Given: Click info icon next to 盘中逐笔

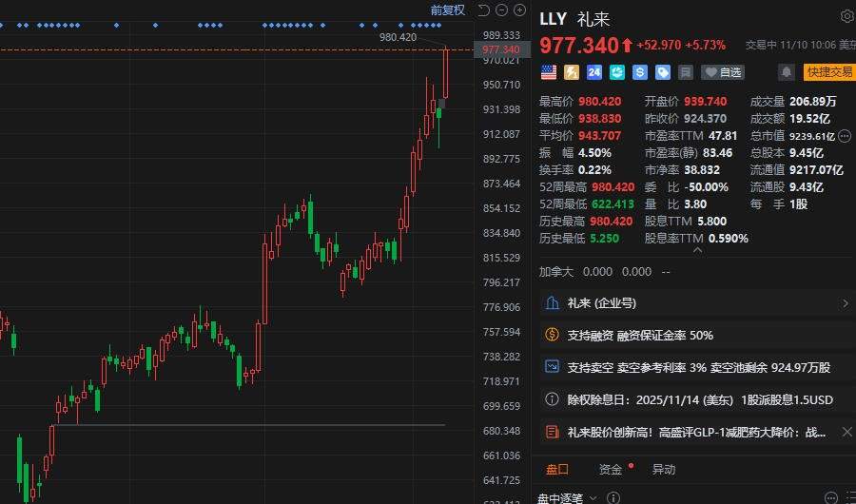Looking at the screenshot, I should click(613, 498).
